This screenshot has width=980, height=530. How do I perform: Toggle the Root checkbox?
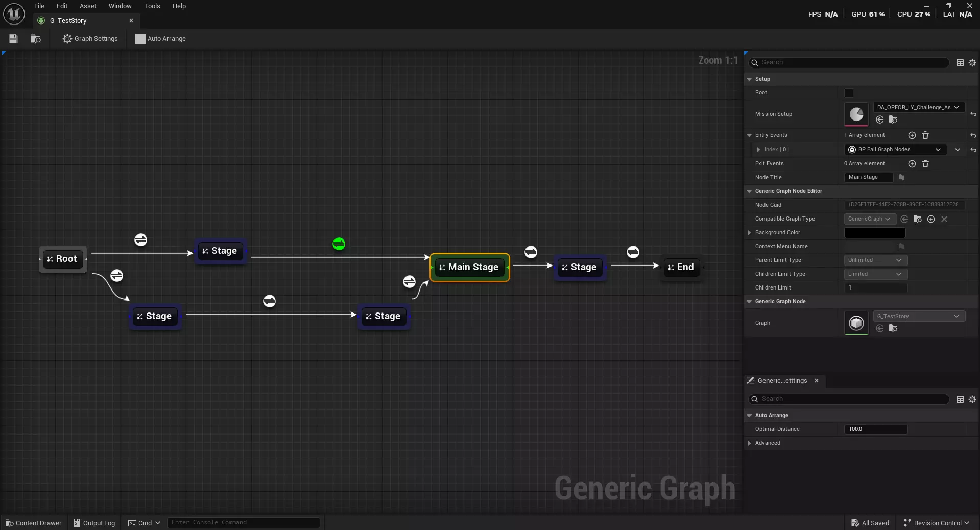point(849,93)
